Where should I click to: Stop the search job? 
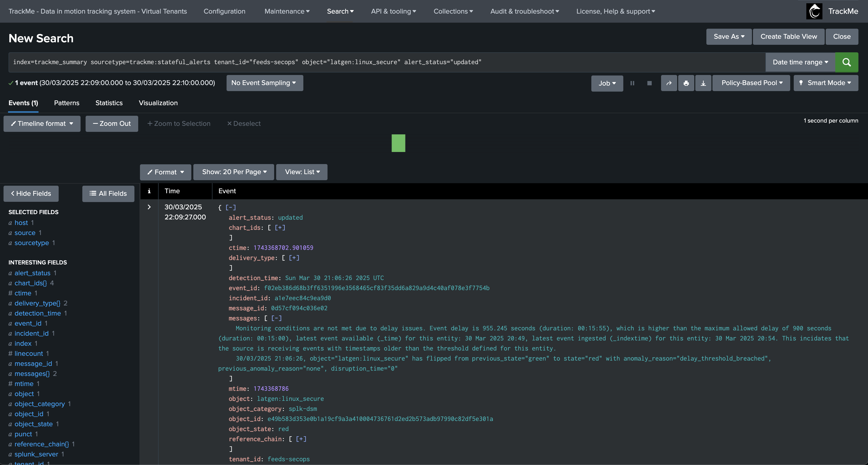[650, 83]
